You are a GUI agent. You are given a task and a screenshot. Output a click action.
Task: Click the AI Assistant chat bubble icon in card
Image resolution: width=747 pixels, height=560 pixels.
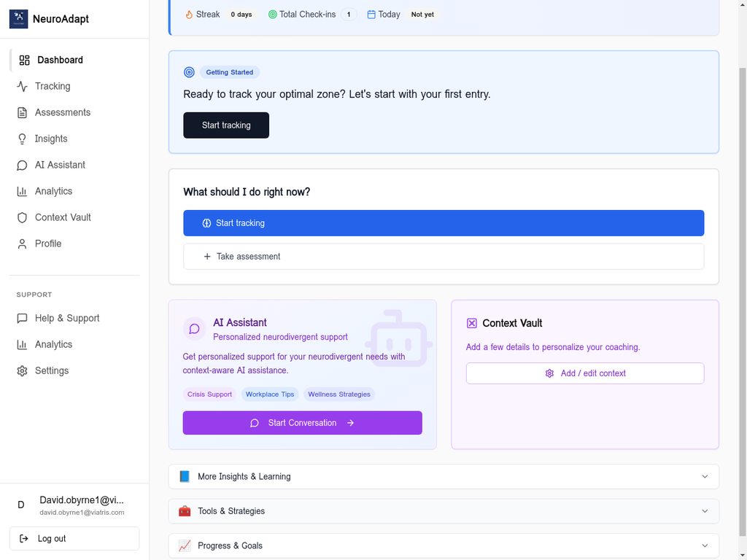pos(195,329)
